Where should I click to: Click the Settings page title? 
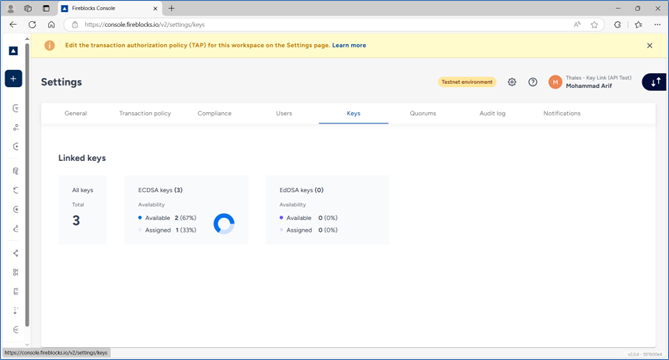pos(61,82)
